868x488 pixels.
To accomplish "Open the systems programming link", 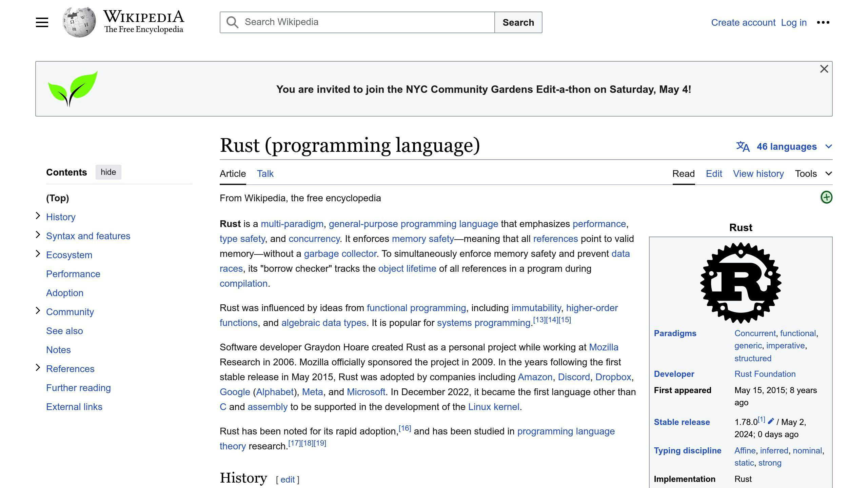I will click(484, 323).
